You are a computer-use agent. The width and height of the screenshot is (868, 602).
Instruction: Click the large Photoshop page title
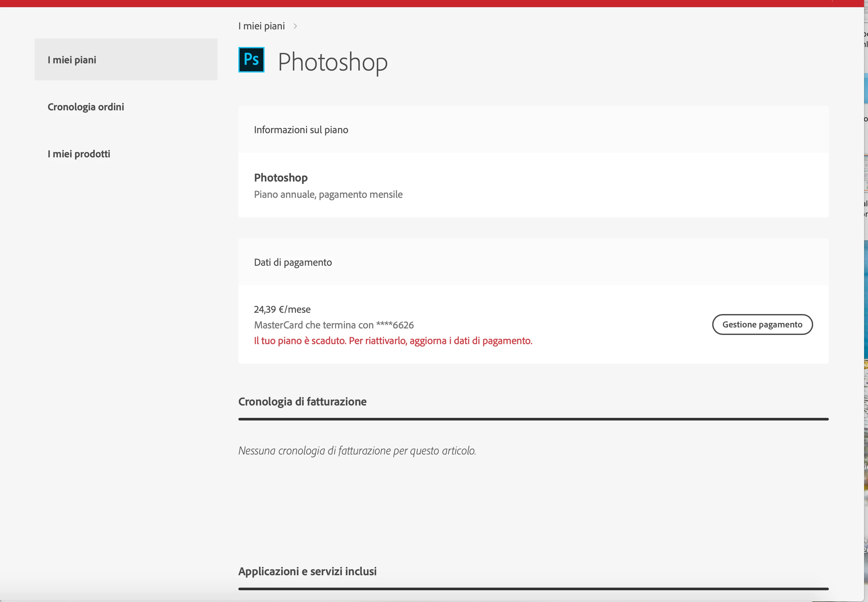(x=332, y=62)
